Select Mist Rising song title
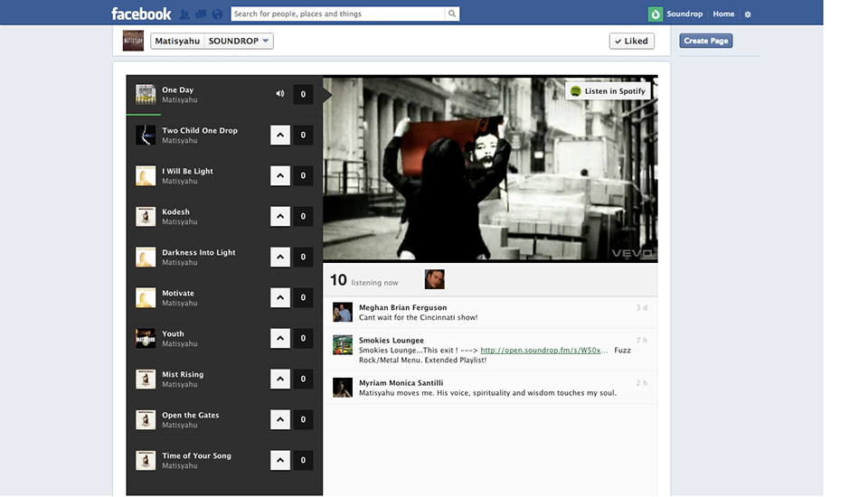This screenshot has width=868, height=497. (x=183, y=375)
